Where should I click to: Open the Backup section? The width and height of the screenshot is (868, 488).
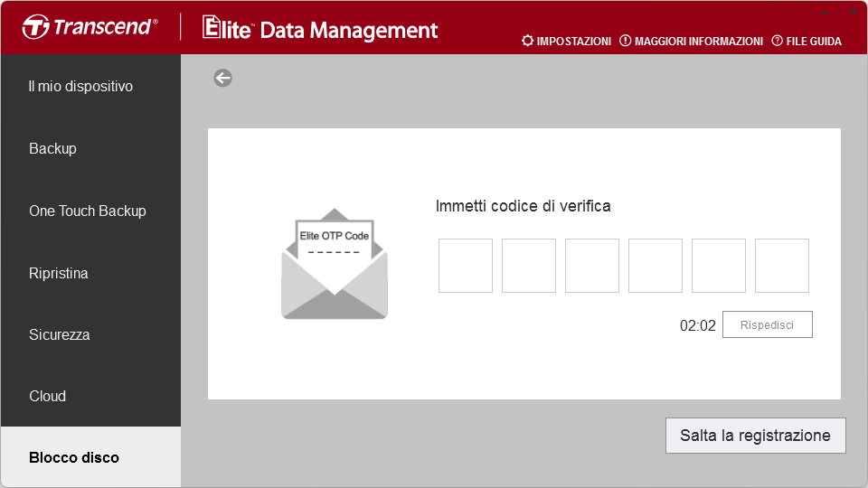click(x=90, y=148)
